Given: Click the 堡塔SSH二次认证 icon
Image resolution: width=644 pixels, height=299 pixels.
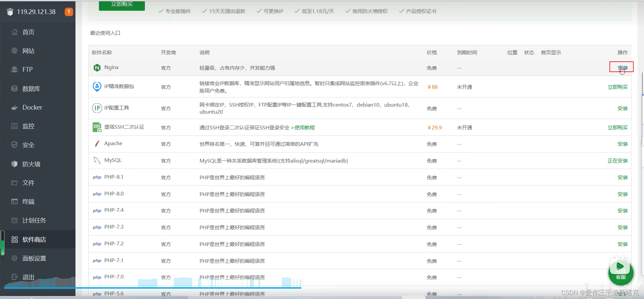Looking at the screenshot, I should point(97,127).
